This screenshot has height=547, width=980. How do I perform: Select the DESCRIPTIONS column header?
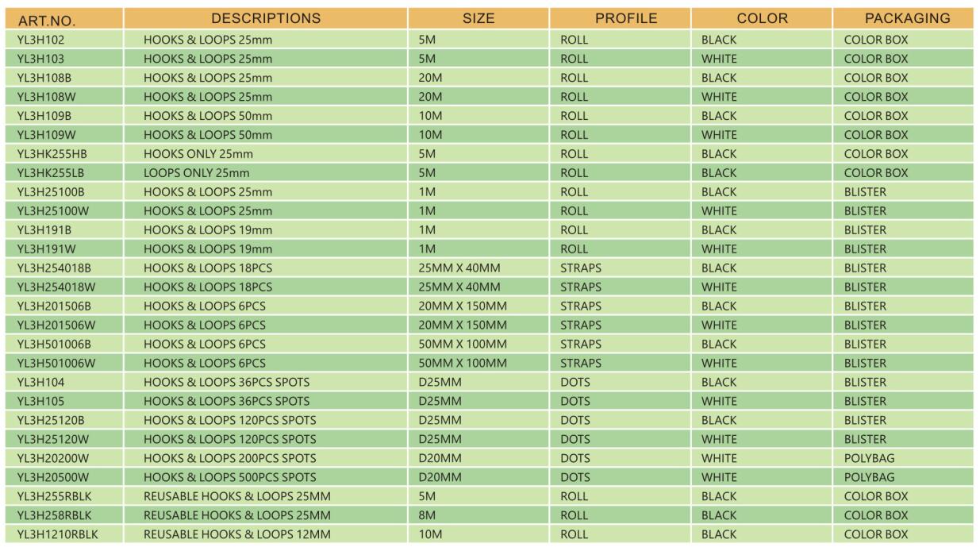(266, 18)
